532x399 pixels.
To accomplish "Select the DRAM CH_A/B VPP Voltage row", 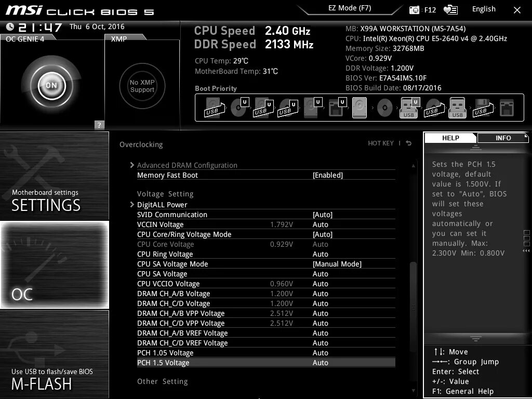I will (266, 313).
